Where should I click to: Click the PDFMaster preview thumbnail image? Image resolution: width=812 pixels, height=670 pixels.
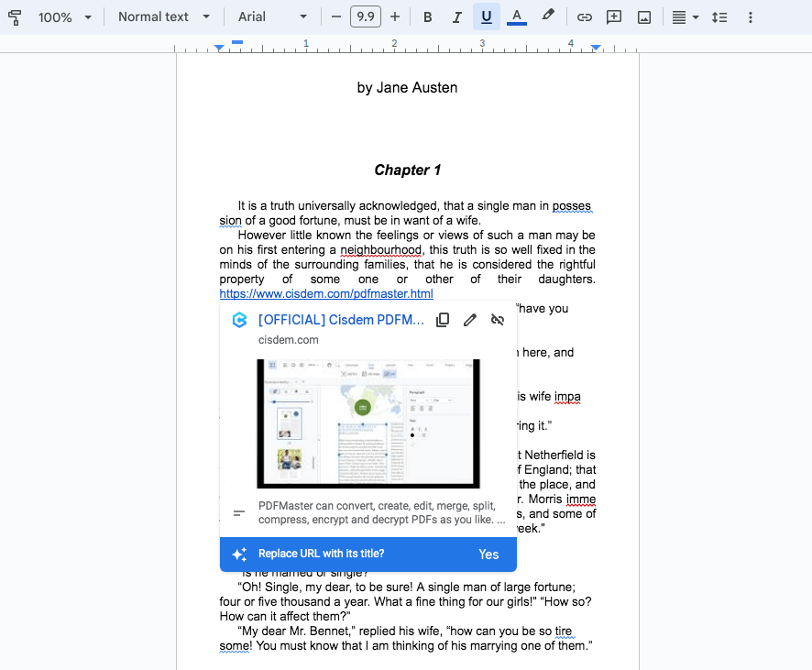[368, 423]
